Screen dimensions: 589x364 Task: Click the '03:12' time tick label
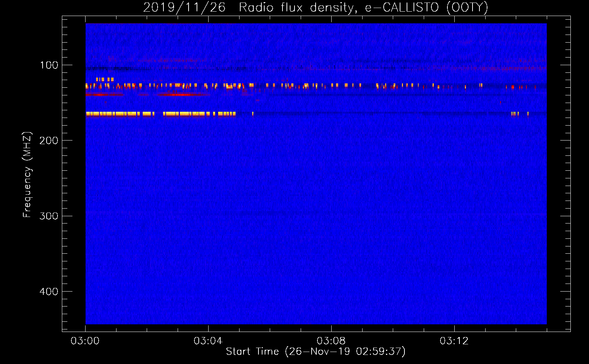click(454, 341)
